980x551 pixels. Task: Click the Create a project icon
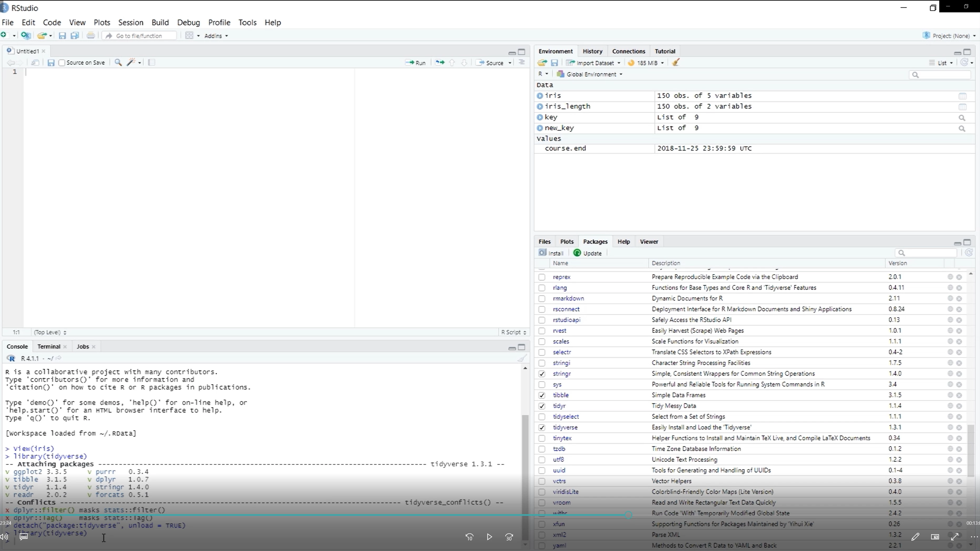tap(26, 36)
